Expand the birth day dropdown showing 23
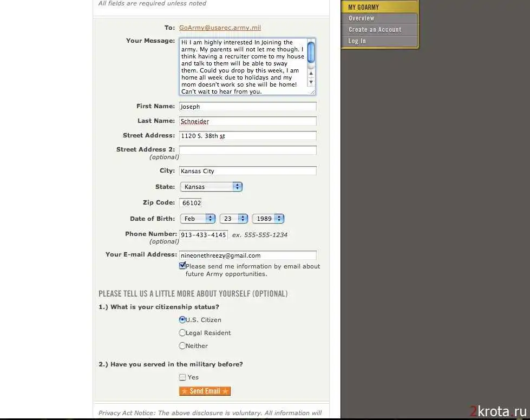The width and height of the screenshot is (530, 420). coord(233,219)
